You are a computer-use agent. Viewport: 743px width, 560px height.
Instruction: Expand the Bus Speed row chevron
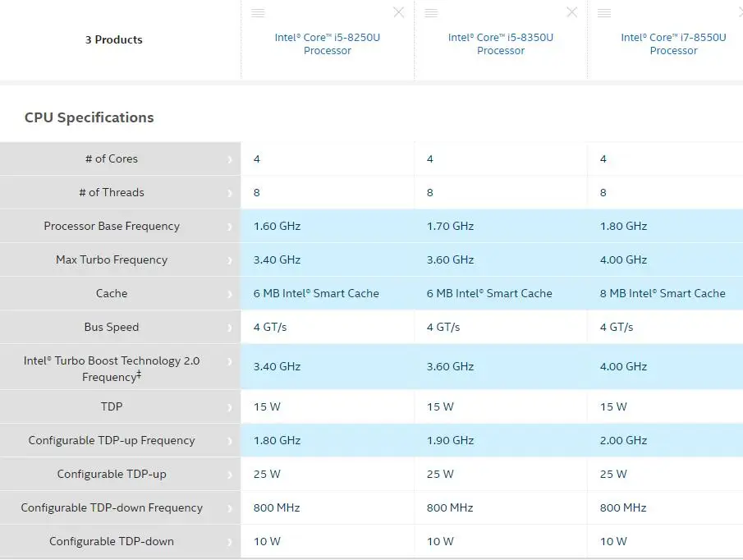coord(230,328)
